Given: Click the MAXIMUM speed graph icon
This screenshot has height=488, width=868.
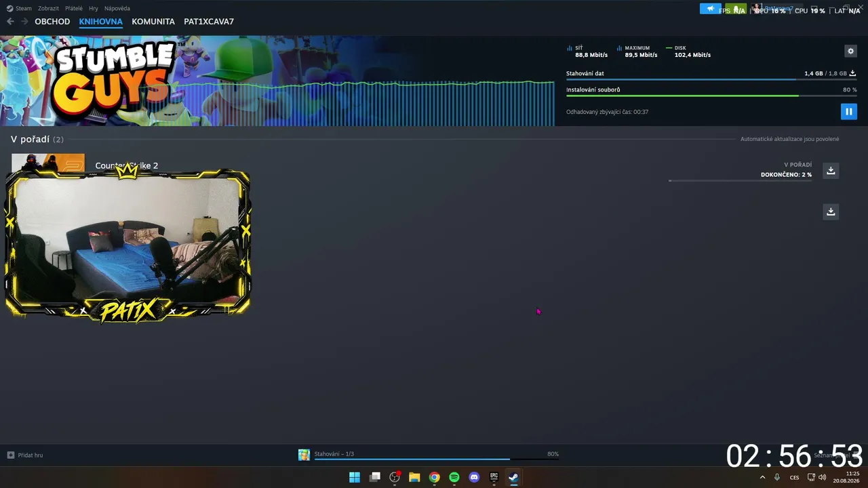Looking at the screenshot, I should 620,48.
